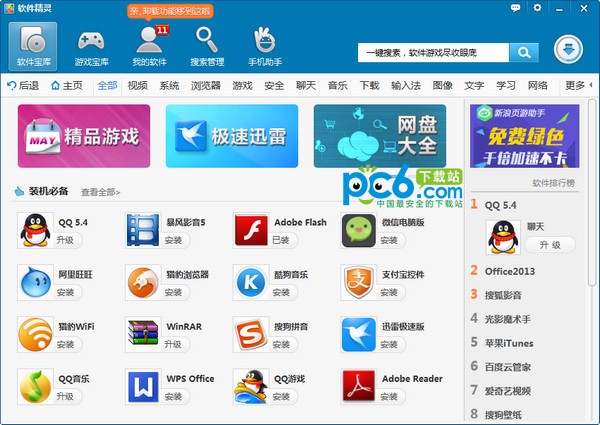The image size is (600, 425).
Task: Switch to the 浏览器 category tab
Action: pyautogui.click(x=206, y=85)
